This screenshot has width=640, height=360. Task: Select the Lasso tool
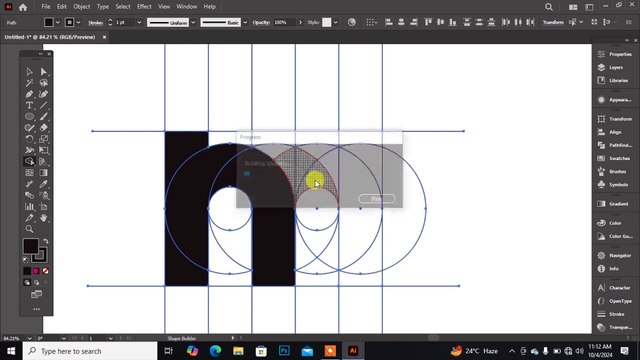click(x=43, y=83)
